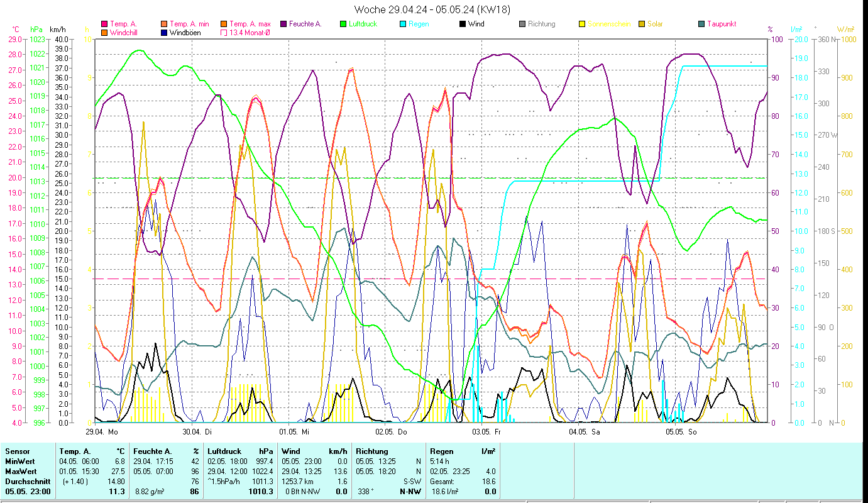Click the MinWert row label
Screen dimensions: 868x503
coord(20,461)
